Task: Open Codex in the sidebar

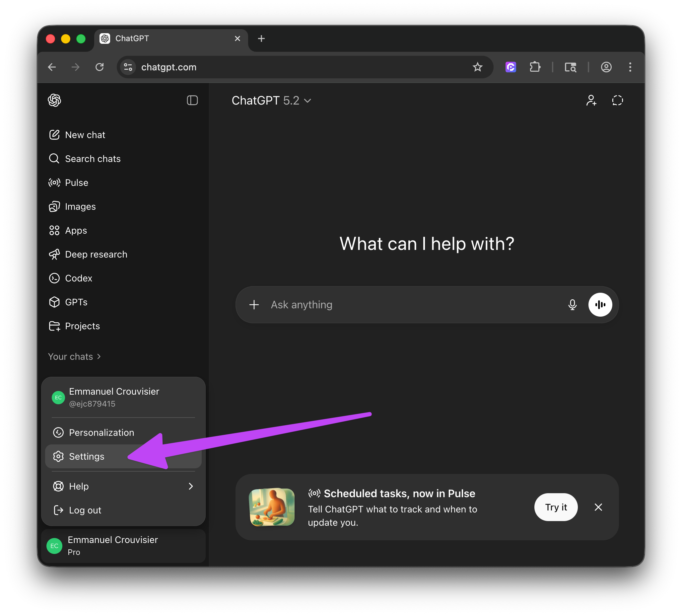Action: (78, 278)
